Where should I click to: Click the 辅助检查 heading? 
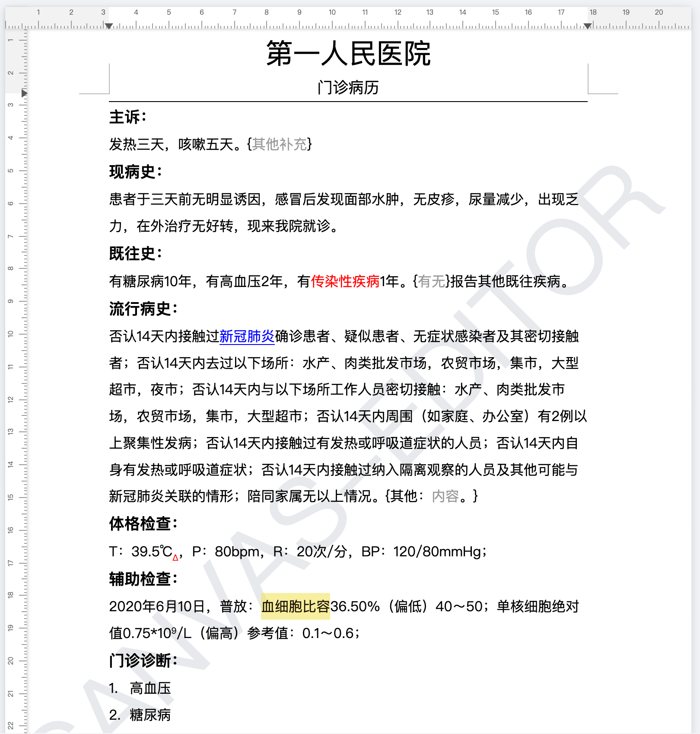click(x=143, y=579)
